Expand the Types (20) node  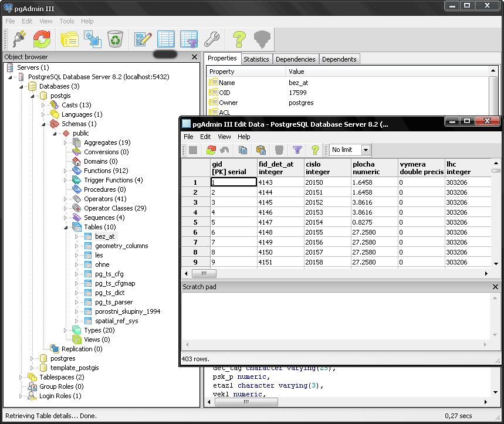point(66,330)
